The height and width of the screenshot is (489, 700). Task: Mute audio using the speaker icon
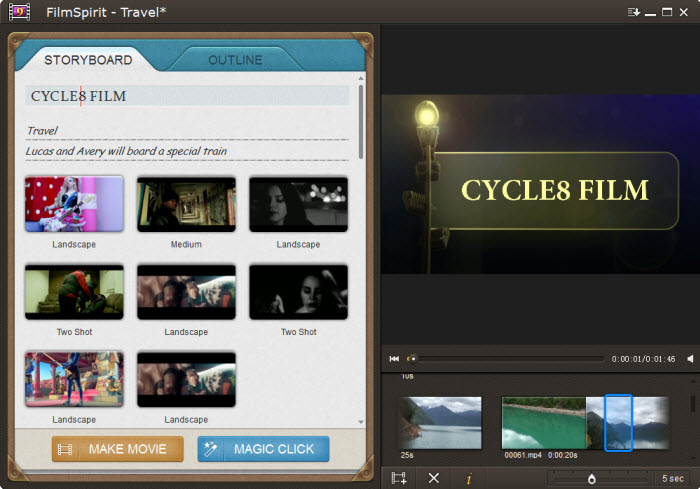point(690,358)
